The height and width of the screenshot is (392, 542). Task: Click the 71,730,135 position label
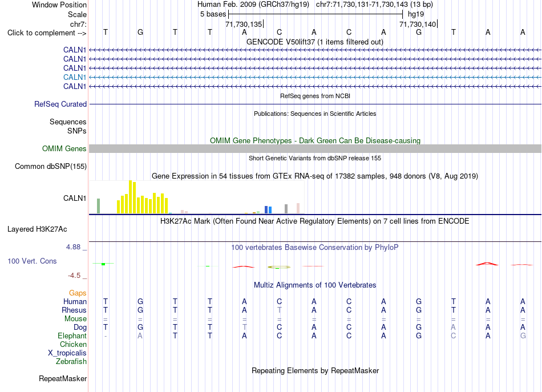[244, 24]
